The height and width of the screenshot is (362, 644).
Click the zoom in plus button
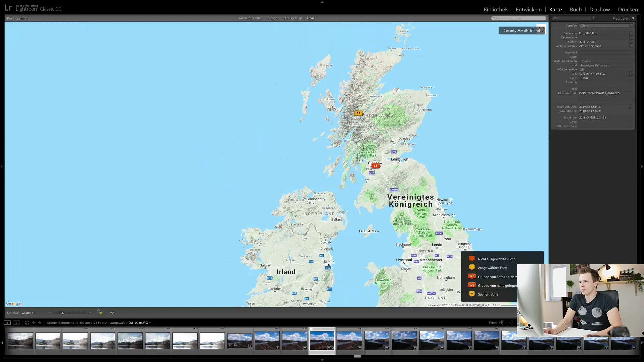[x=90, y=313]
